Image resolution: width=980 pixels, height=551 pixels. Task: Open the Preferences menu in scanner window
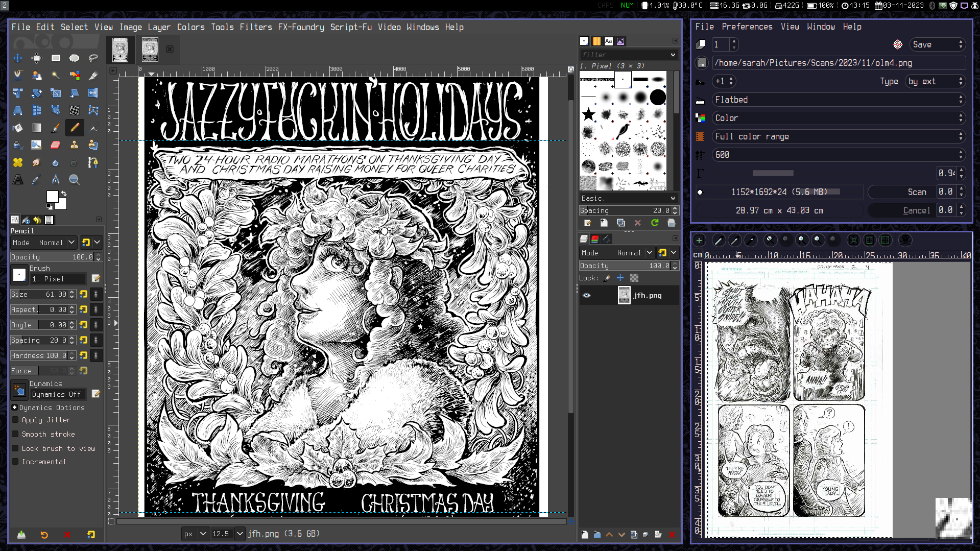pyautogui.click(x=747, y=27)
